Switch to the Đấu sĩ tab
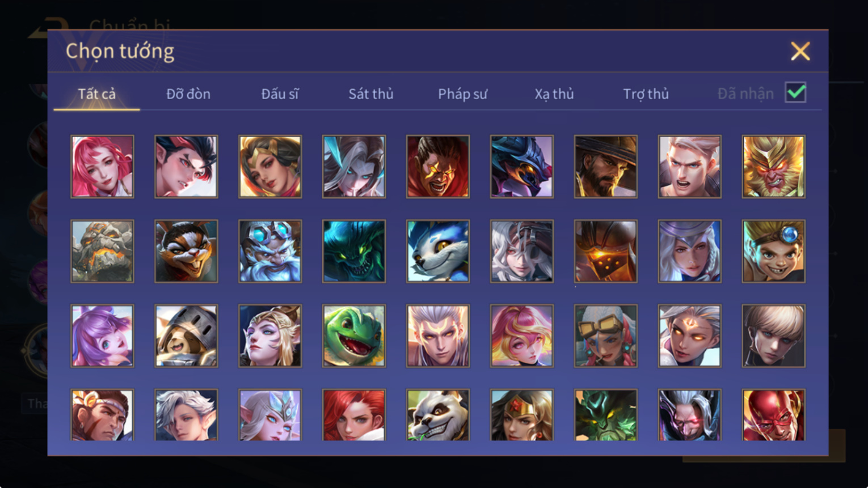Viewport: 868px width, 488px height. click(280, 94)
